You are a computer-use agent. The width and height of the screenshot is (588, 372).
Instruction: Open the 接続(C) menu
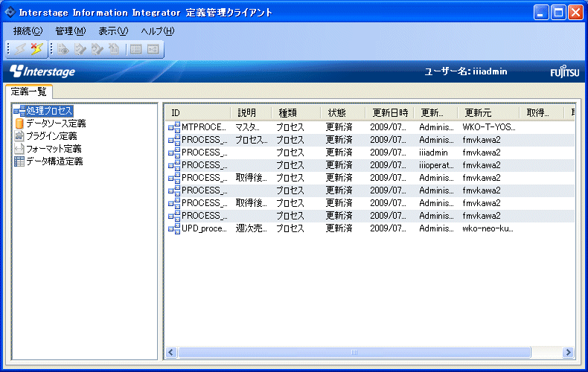(28, 31)
